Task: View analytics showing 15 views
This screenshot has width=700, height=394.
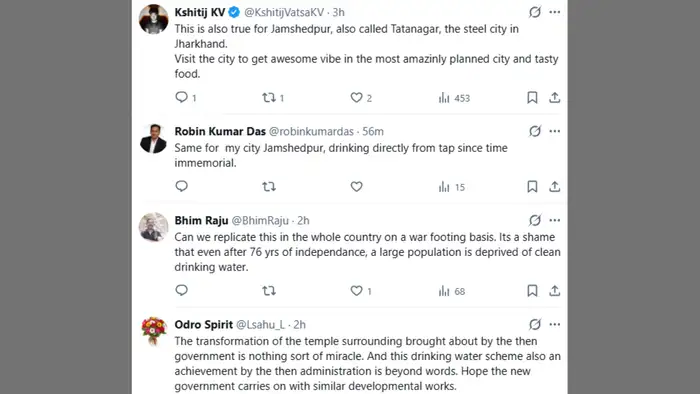Action: pos(451,187)
